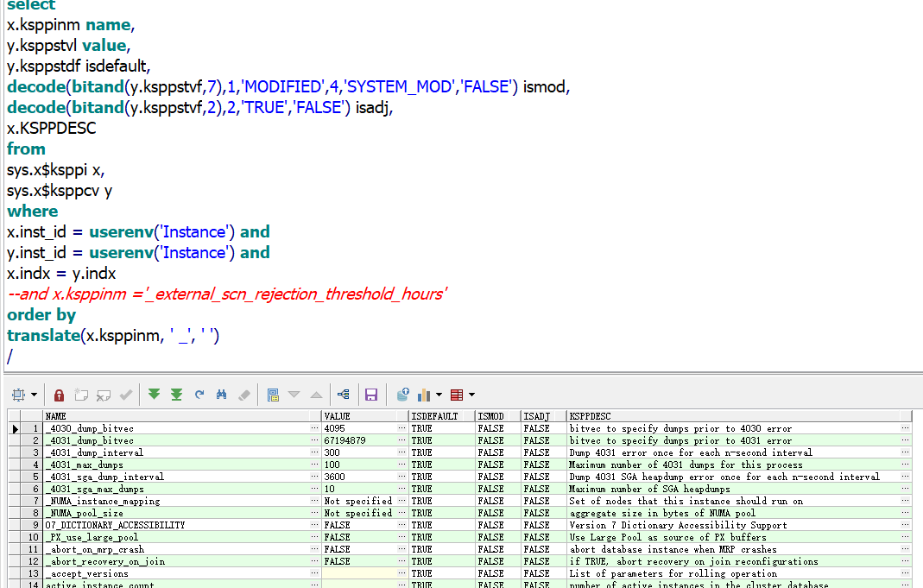Click the 'x.indx = y.indx' line
The height and width of the screenshot is (588, 923).
click(x=61, y=274)
